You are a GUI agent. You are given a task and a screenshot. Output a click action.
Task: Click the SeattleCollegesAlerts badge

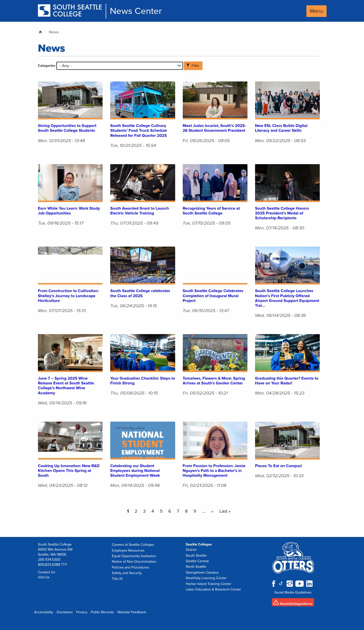(x=293, y=602)
